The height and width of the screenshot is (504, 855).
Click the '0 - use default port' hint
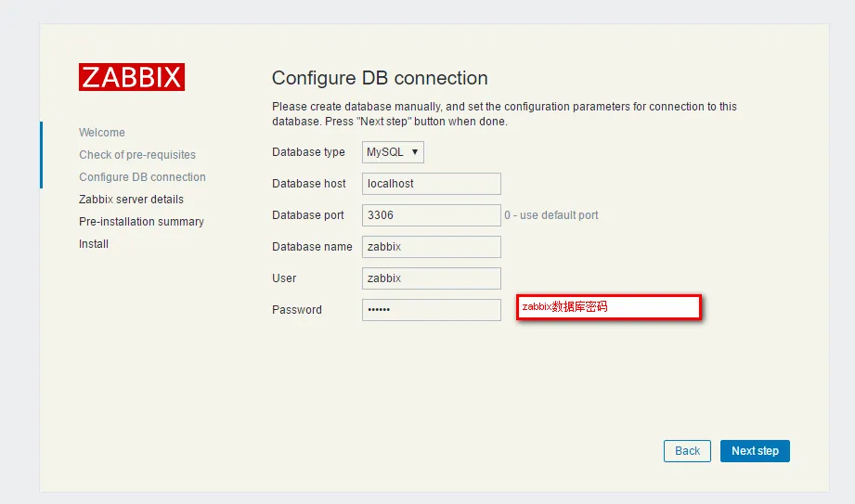tap(551, 215)
